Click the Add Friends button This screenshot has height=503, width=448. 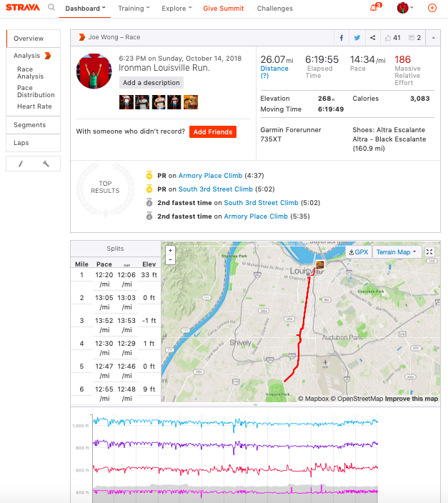pos(212,131)
